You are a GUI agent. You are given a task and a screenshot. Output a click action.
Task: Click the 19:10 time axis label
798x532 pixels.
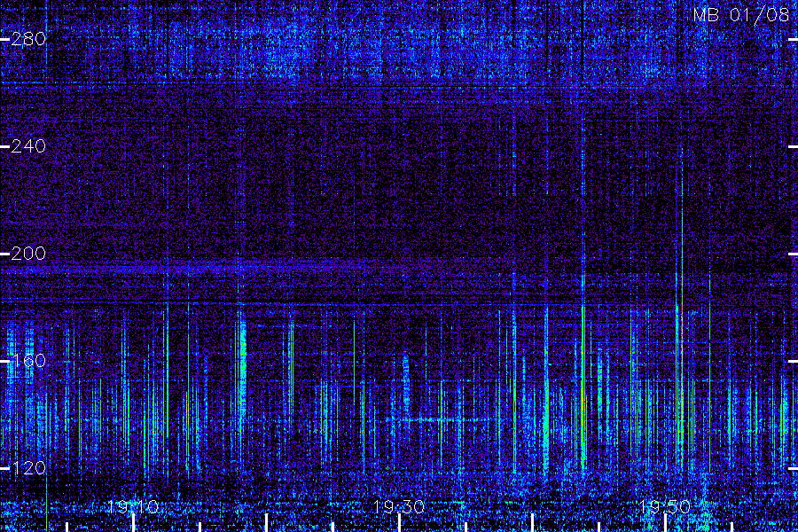(x=133, y=506)
